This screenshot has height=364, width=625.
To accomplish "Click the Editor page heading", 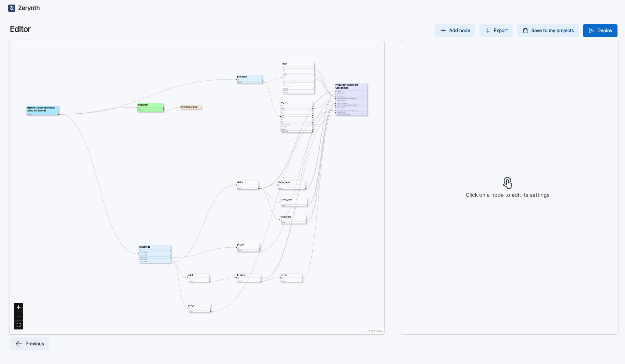I will 20,29.
